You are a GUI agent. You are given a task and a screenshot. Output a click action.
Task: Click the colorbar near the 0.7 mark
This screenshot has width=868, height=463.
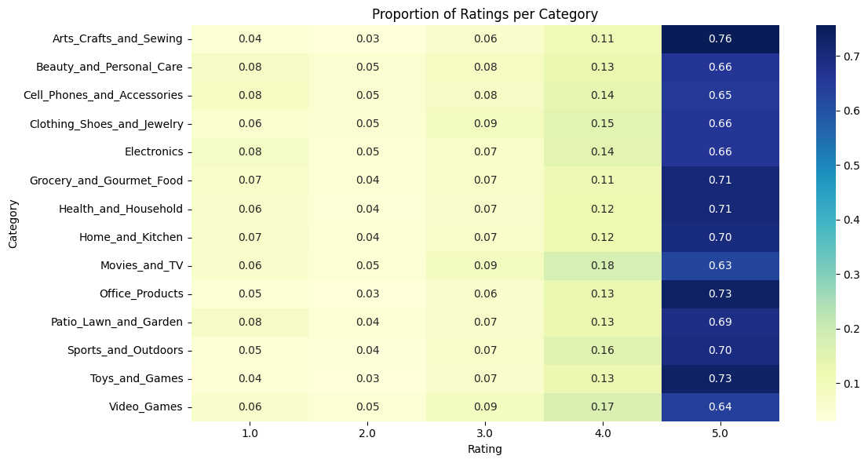(826, 57)
